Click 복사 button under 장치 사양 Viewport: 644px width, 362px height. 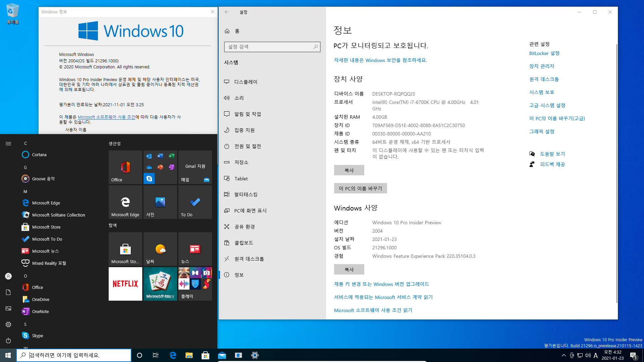click(349, 170)
